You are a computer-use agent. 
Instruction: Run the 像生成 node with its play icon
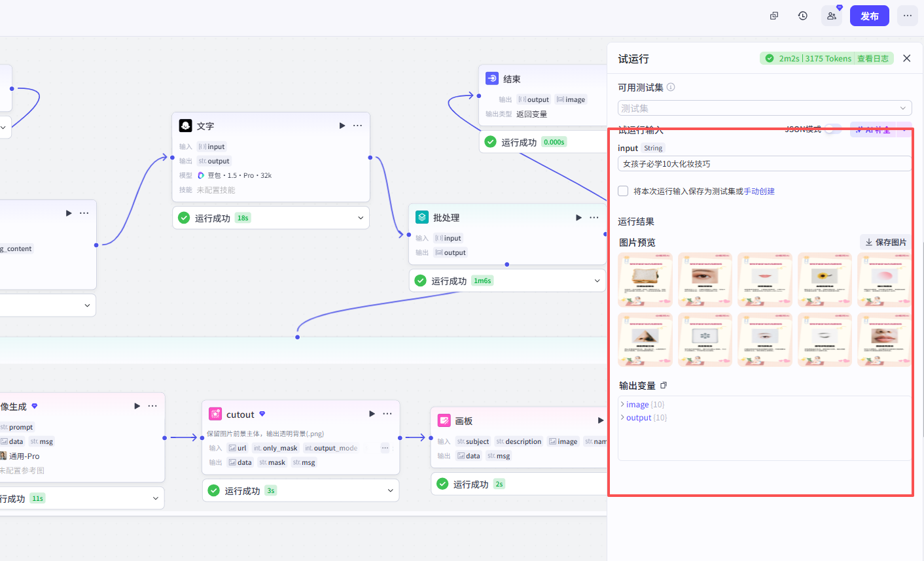tap(137, 406)
